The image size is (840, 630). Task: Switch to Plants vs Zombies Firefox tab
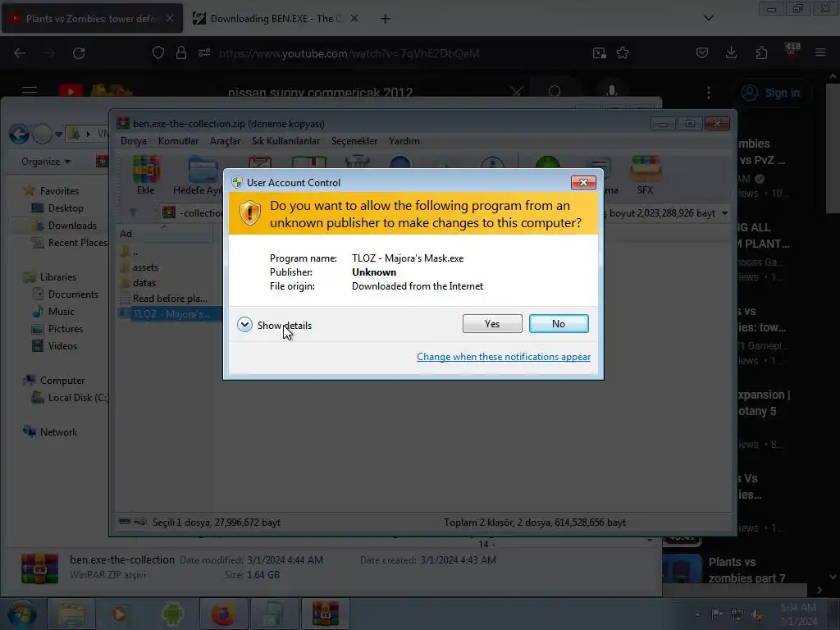pyautogui.click(x=92, y=18)
